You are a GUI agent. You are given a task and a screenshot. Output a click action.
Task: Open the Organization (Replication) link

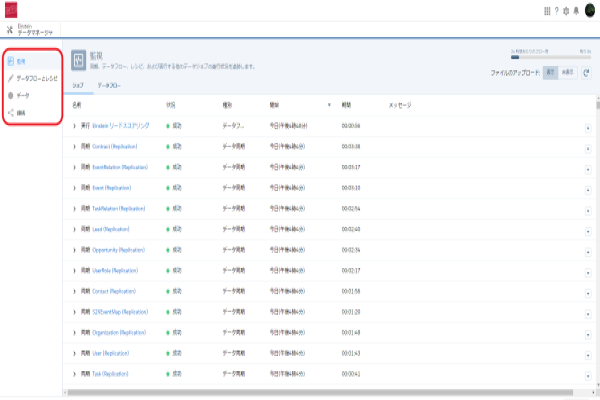pyautogui.click(x=118, y=332)
